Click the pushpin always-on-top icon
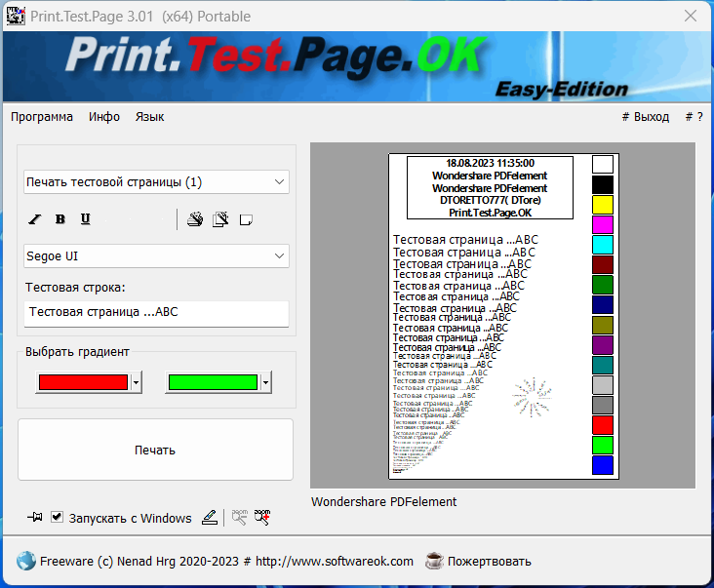Screen dimensions: 714x588 click(34, 517)
